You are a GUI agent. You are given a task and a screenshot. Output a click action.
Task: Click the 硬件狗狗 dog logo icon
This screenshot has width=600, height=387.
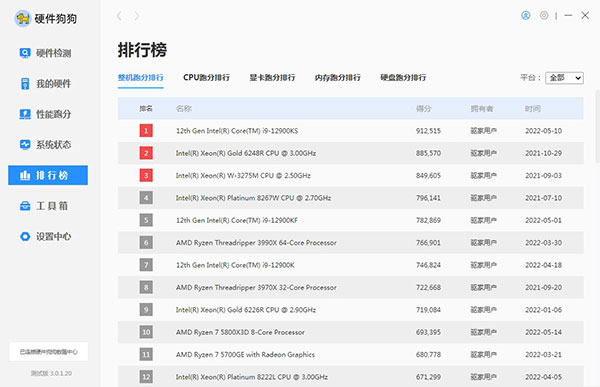(23, 18)
